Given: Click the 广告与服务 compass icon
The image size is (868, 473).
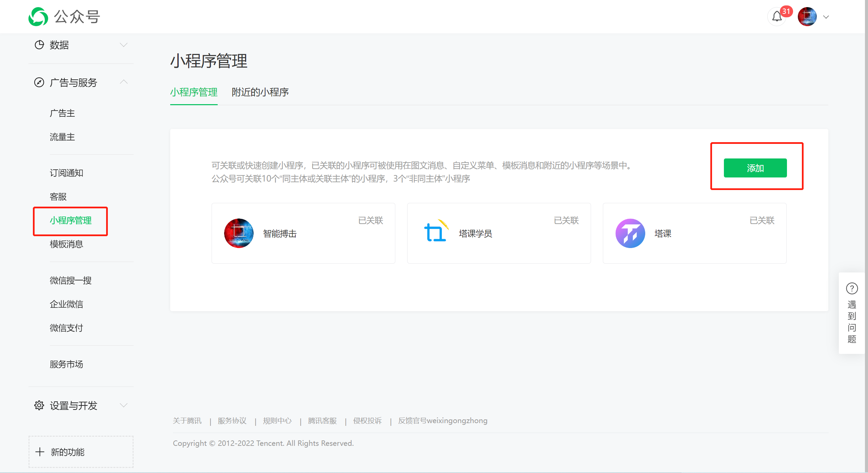Looking at the screenshot, I should tap(39, 82).
